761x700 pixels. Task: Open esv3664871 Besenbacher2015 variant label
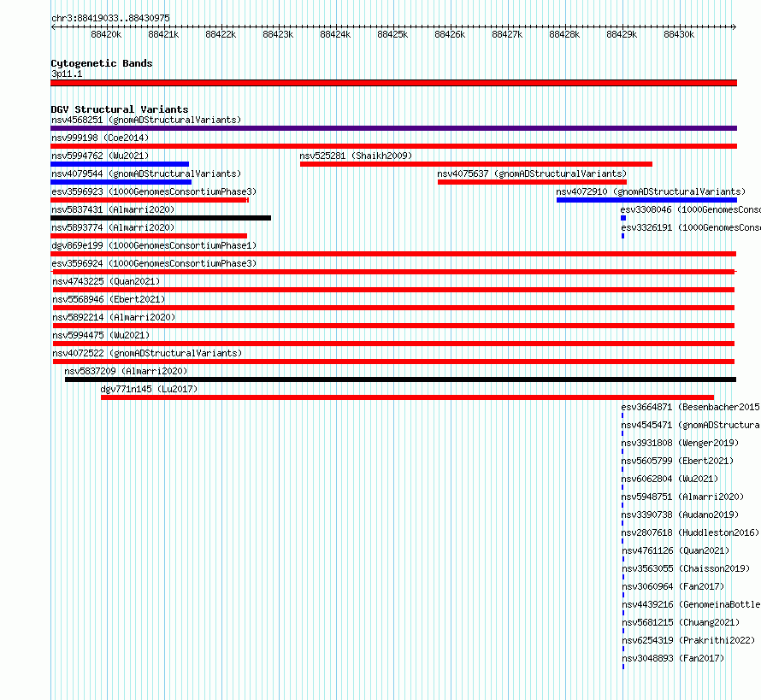(691, 407)
